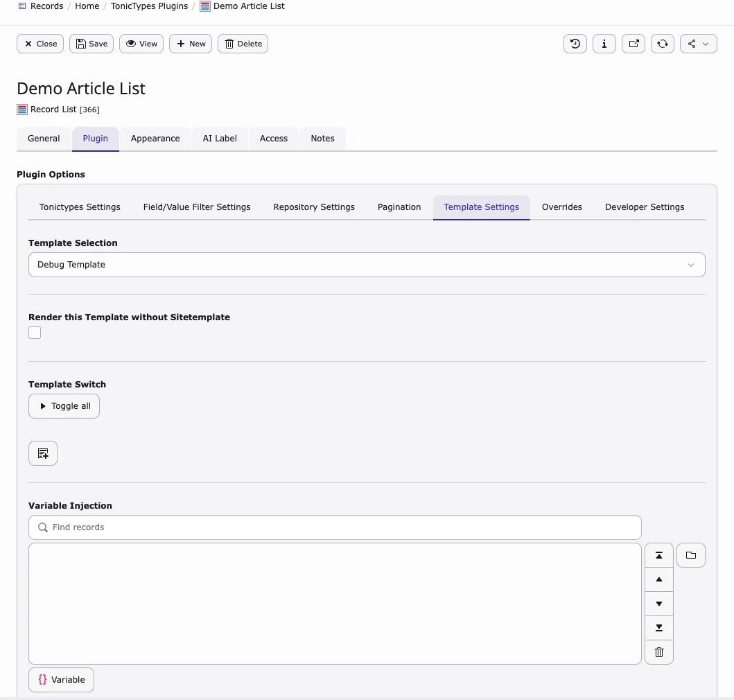Screen dimensions: 734x700
Task: Open the share dropdown button
Action: coord(698,44)
